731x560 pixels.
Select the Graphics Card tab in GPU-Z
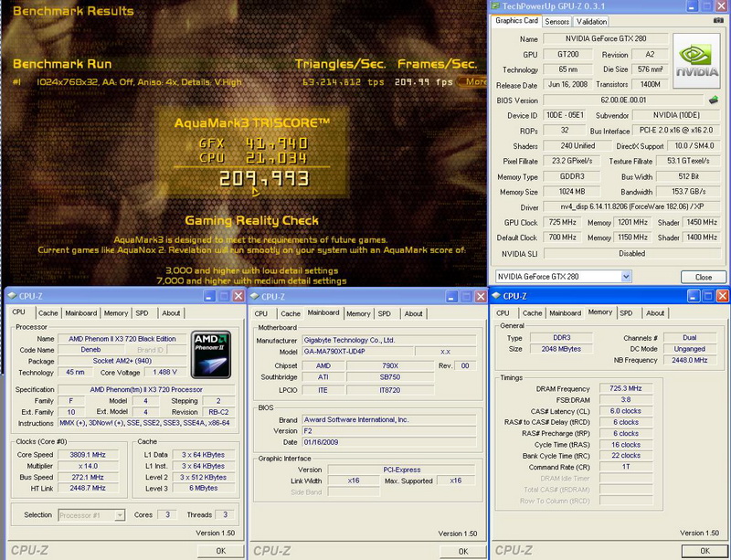pos(516,20)
